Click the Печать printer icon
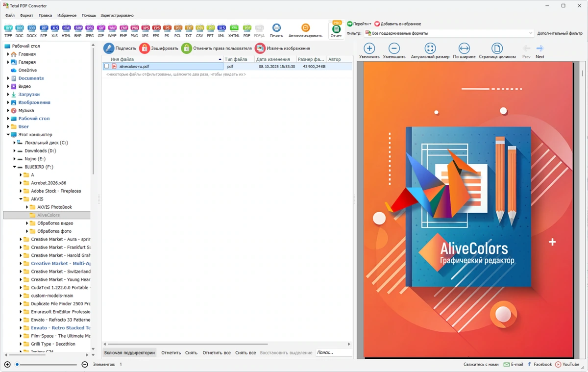 [x=276, y=31]
